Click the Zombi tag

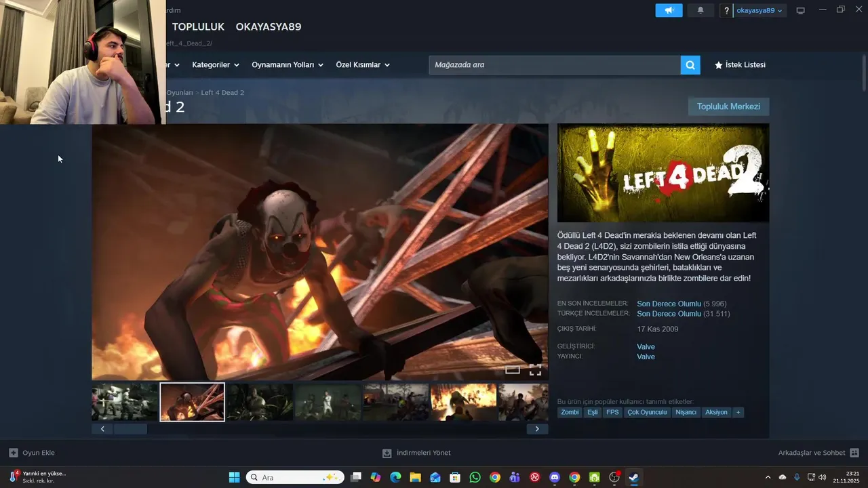570,412
